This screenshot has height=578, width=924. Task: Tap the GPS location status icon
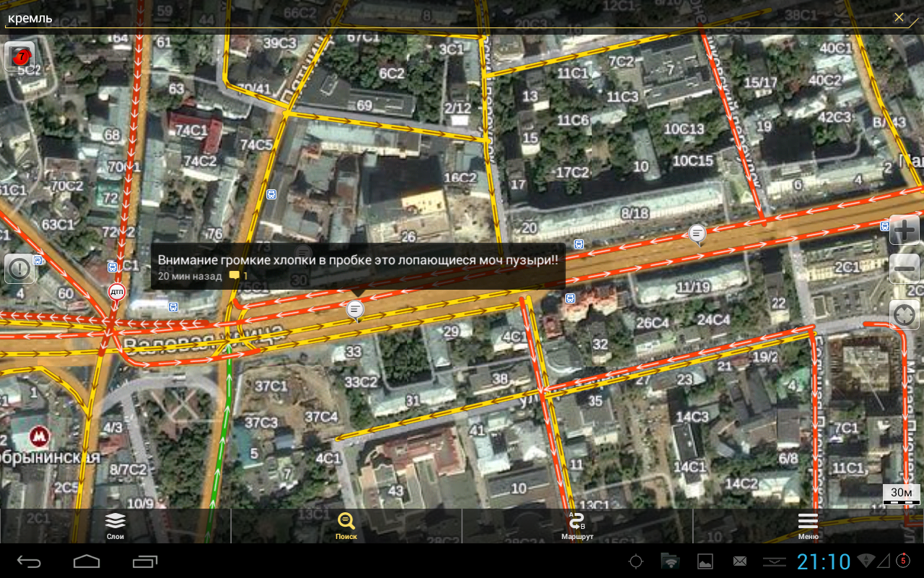click(636, 561)
